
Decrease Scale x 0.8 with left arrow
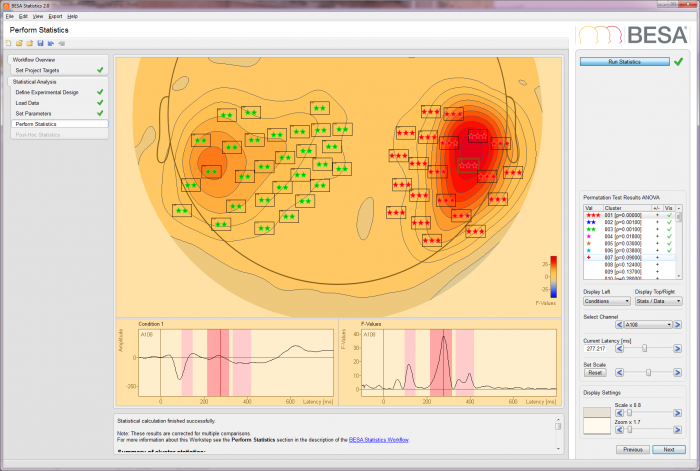coord(619,413)
